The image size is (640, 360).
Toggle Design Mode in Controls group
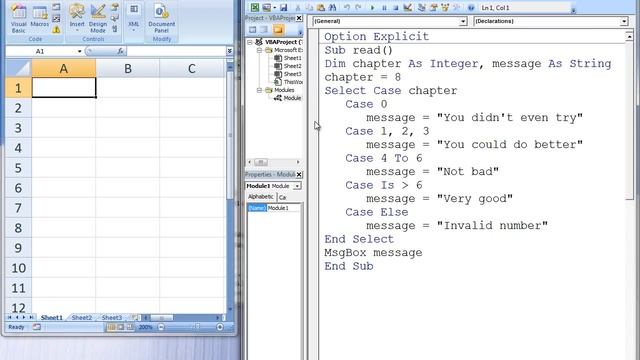click(x=98, y=18)
